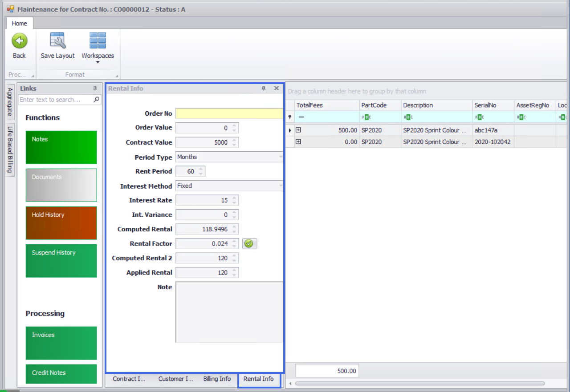Open the Workspaces grid icon
Image resolution: width=570 pixels, height=392 pixels.
click(x=98, y=40)
